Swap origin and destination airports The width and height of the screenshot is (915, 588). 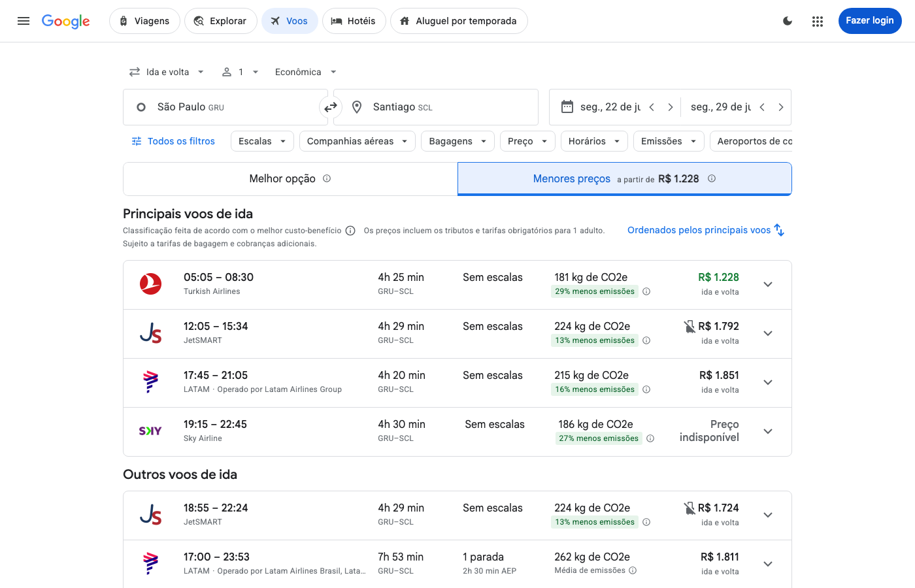pyautogui.click(x=331, y=107)
